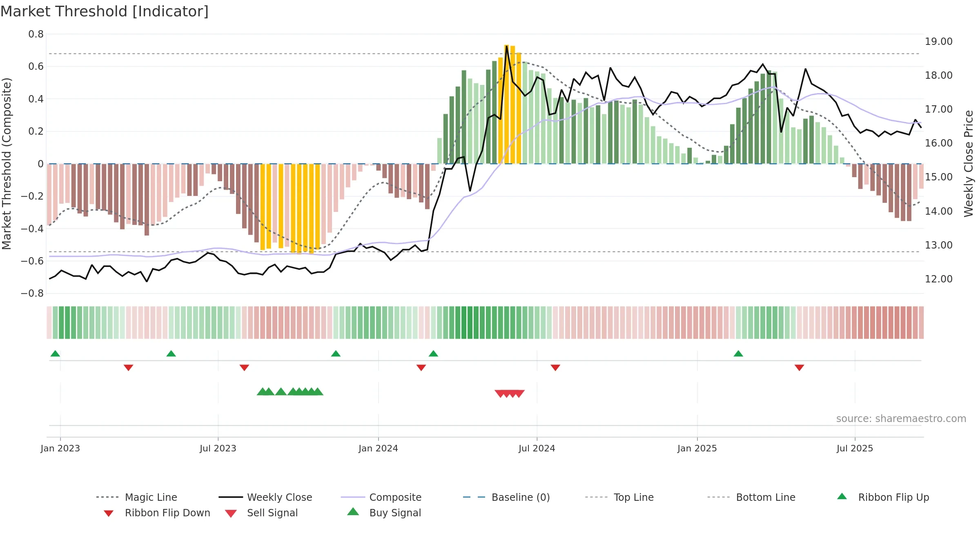This screenshot has height=551, width=980.
Task: Click the leftmost red Sell Signal triangle
Action: (x=501, y=393)
